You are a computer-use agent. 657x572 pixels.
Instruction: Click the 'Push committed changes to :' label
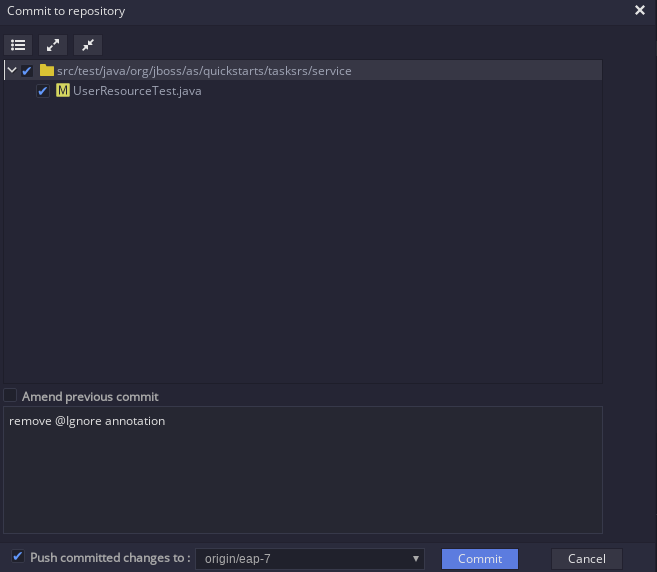click(110, 558)
